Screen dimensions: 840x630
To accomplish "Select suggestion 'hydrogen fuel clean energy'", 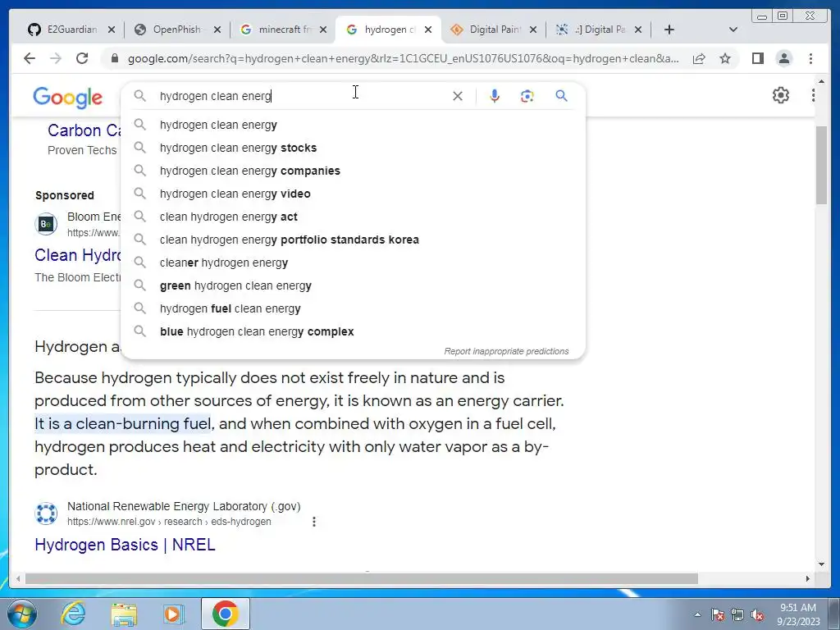I will 354,309.
